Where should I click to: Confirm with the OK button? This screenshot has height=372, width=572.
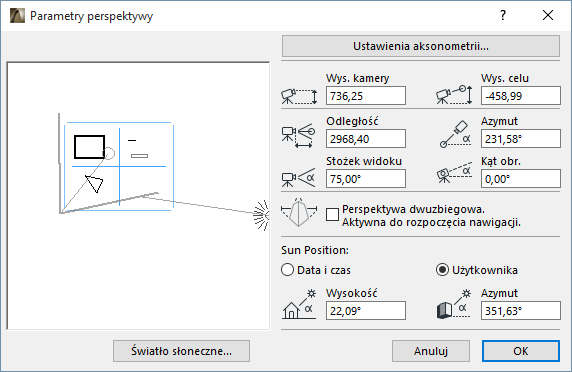pos(521,351)
